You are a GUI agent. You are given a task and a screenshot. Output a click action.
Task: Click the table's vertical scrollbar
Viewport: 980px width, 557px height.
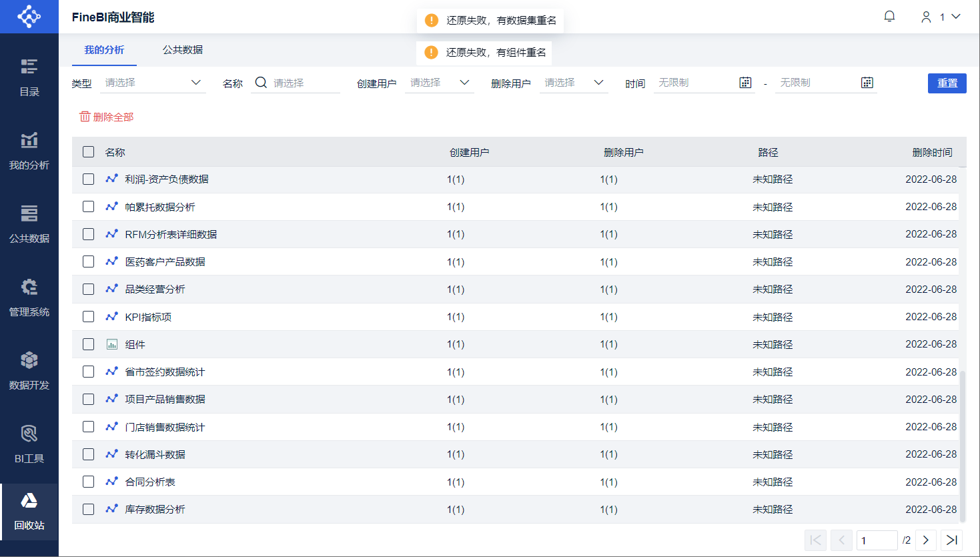click(x=963, y=446)
